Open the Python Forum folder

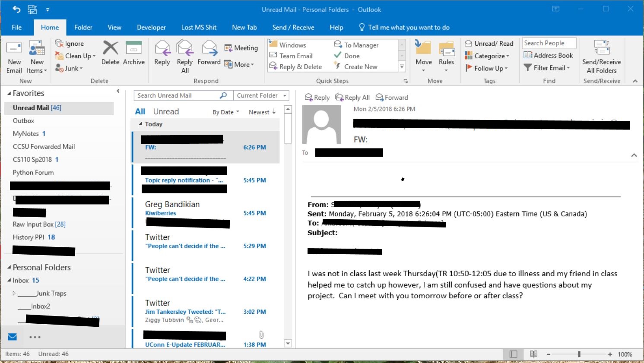(x=33, y=173)
